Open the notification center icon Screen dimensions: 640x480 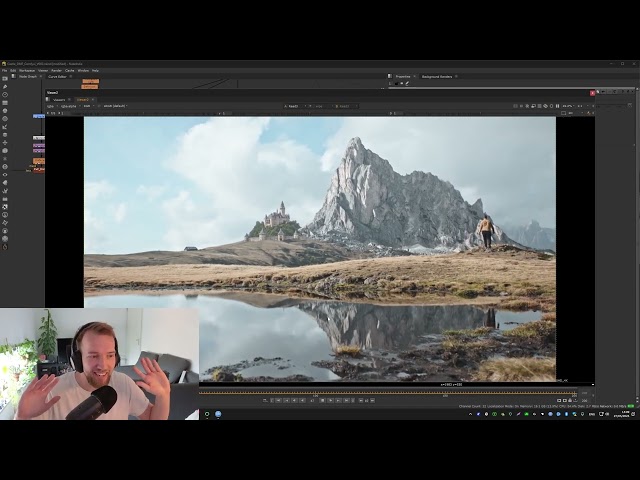click(633, 414)
